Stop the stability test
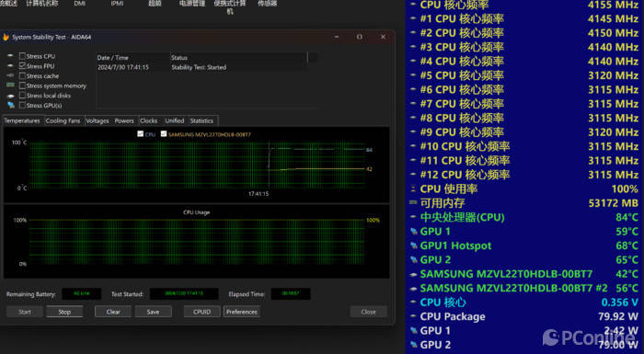644x354 pixels. coord(64,312)
